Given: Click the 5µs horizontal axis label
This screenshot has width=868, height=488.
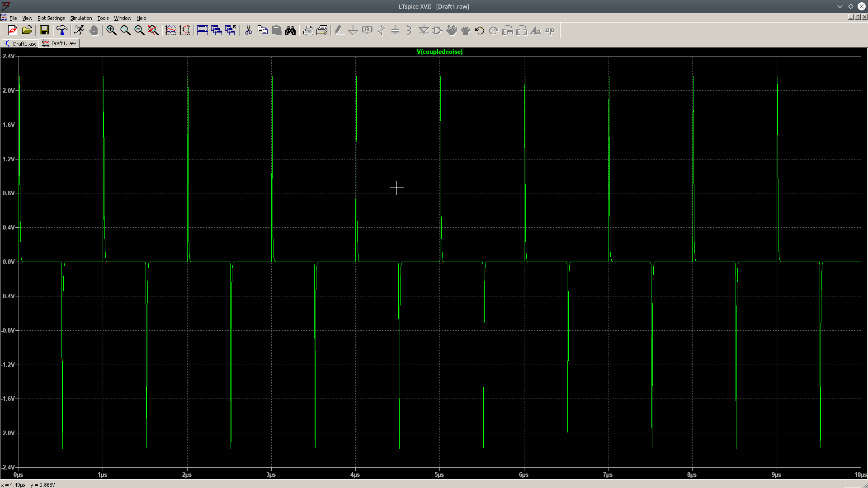Looking at the screenshot, I should (439, 474).
